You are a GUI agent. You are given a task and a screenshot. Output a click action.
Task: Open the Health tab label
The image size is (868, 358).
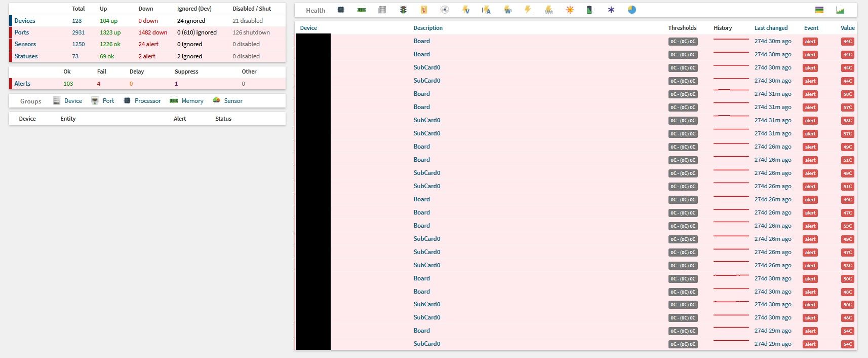(x=315, y=10)
